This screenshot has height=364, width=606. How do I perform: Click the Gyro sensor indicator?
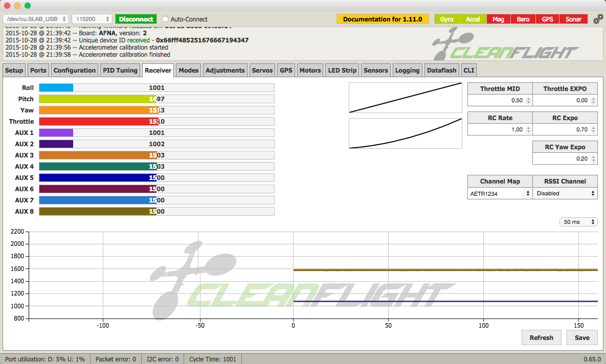click(447, 19)
